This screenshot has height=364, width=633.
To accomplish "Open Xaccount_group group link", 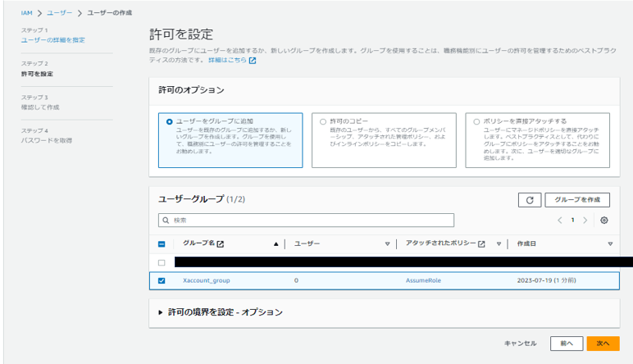I will (x=207, y=280).
